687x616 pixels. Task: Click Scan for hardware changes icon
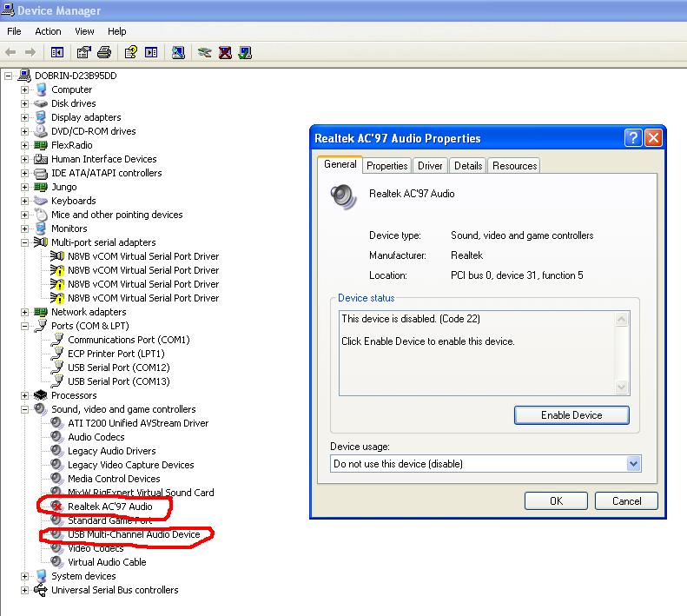pyautogui.click(x=178, y=53)
